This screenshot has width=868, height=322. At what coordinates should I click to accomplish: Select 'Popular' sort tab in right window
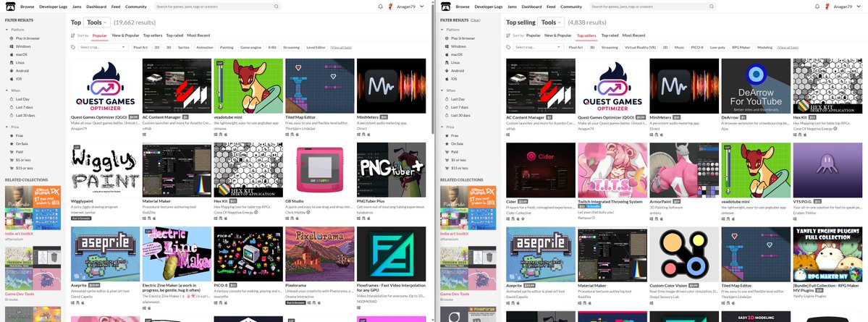point(533,35)
